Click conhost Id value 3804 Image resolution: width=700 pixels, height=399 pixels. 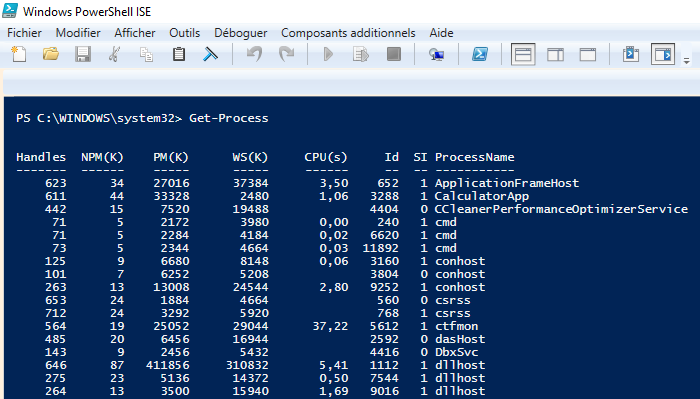click(x=384, y=274)
